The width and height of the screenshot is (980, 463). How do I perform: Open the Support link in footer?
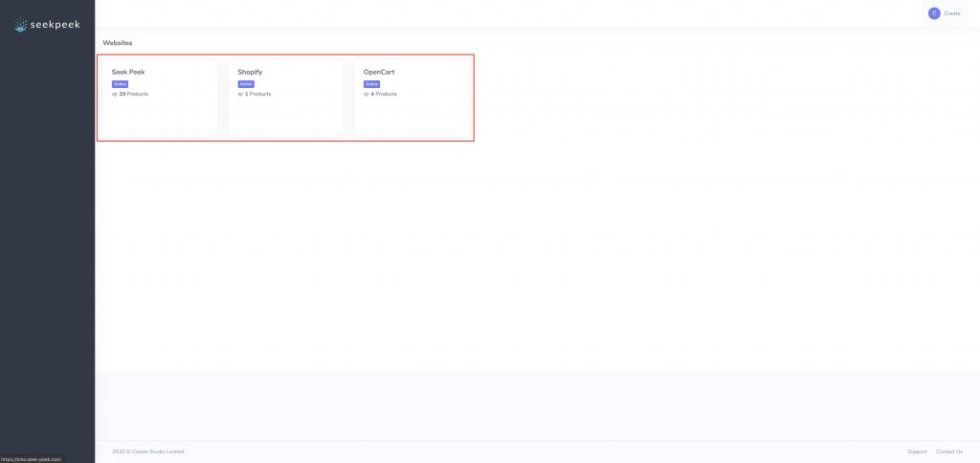pos(917,452)
